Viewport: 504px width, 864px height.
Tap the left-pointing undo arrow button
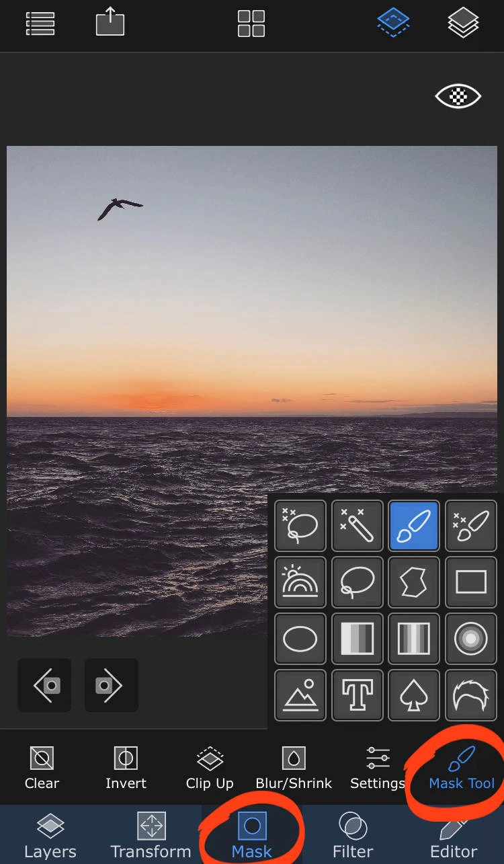pyautogui.click(x=44, y=685)
